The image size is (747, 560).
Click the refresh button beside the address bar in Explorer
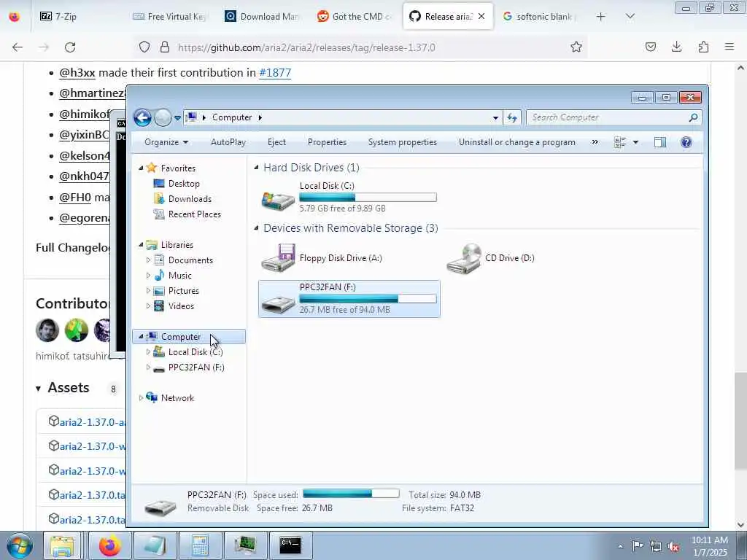click(512, 117)
